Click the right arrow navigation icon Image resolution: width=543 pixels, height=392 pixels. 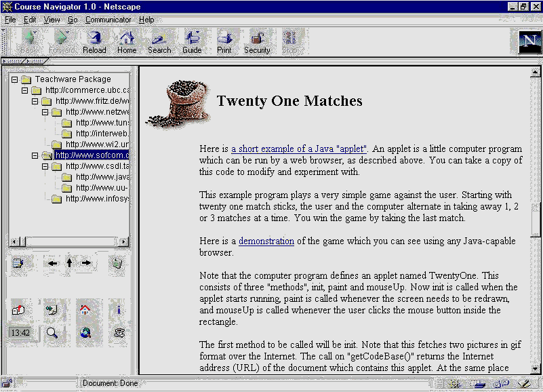click(x=86, y=263)
